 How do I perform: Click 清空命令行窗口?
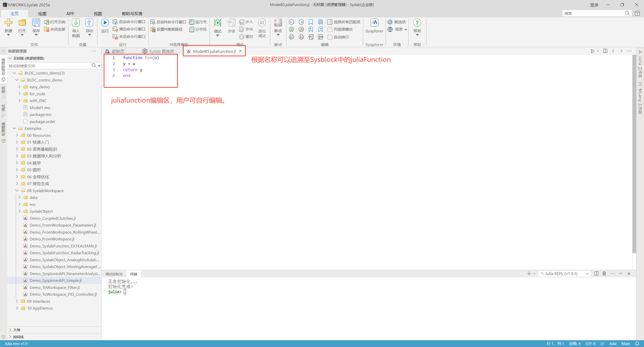point(129,29)
